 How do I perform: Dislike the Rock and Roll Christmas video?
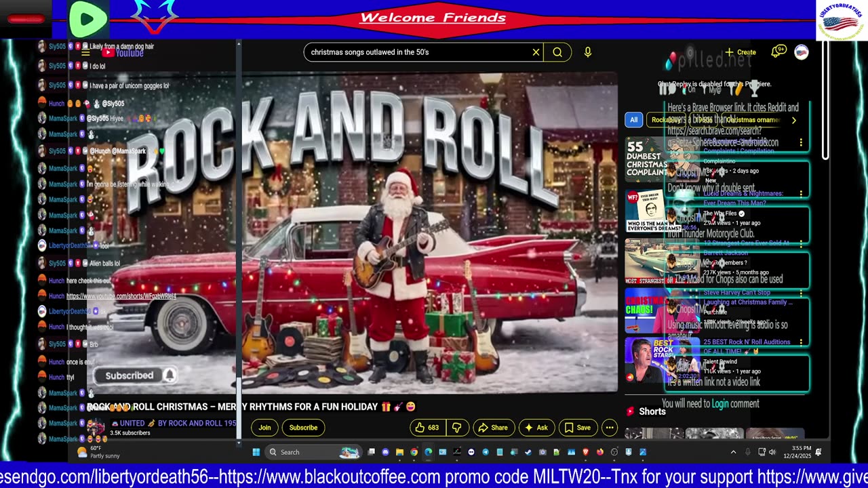[457, 428]
